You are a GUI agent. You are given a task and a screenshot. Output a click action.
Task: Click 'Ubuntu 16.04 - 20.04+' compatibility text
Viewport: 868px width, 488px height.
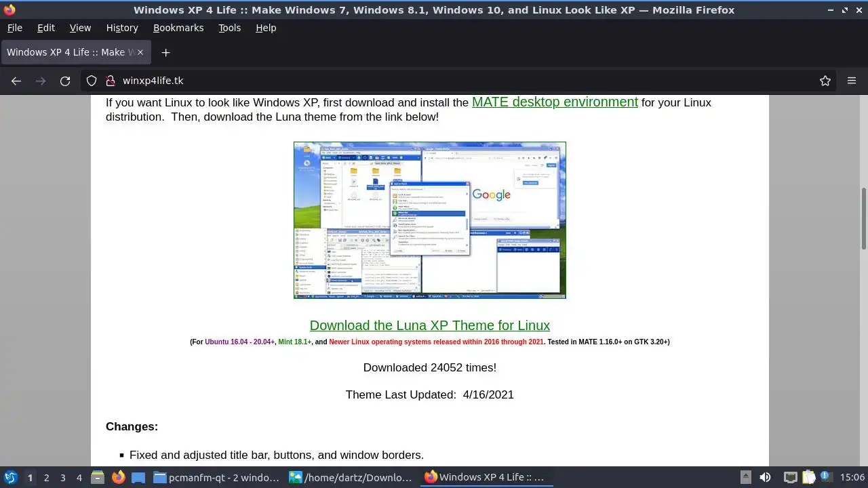click(240, 342)
